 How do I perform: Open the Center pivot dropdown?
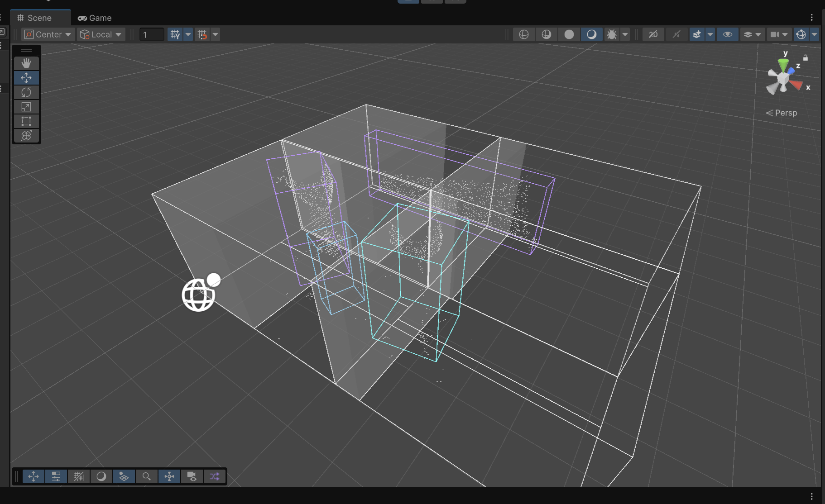(48, 34)
